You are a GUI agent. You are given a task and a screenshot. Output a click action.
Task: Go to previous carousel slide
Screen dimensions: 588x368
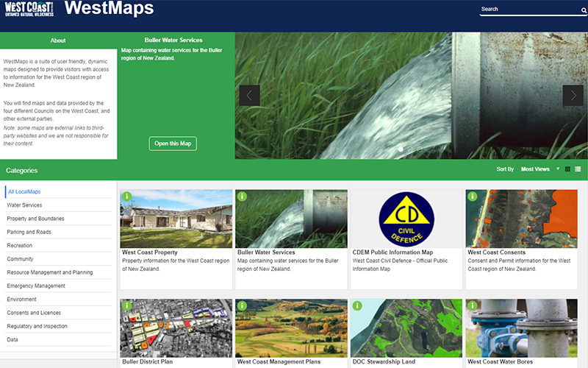[249, 96]
